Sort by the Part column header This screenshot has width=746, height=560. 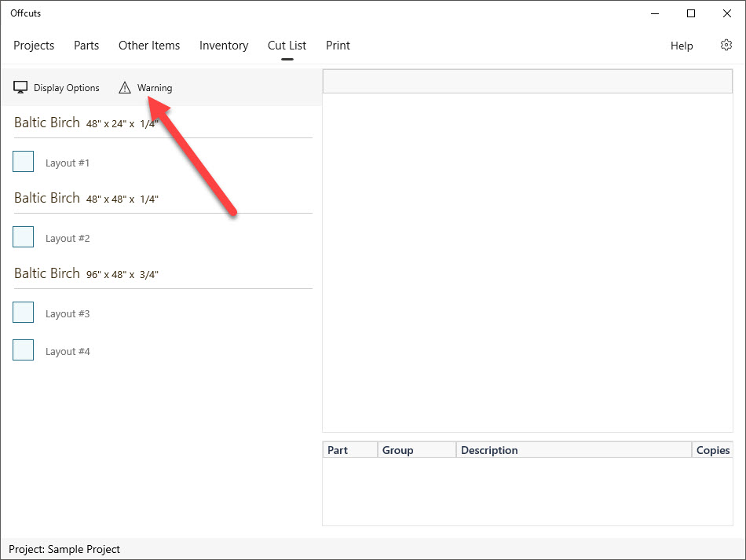tap(350, 450)
